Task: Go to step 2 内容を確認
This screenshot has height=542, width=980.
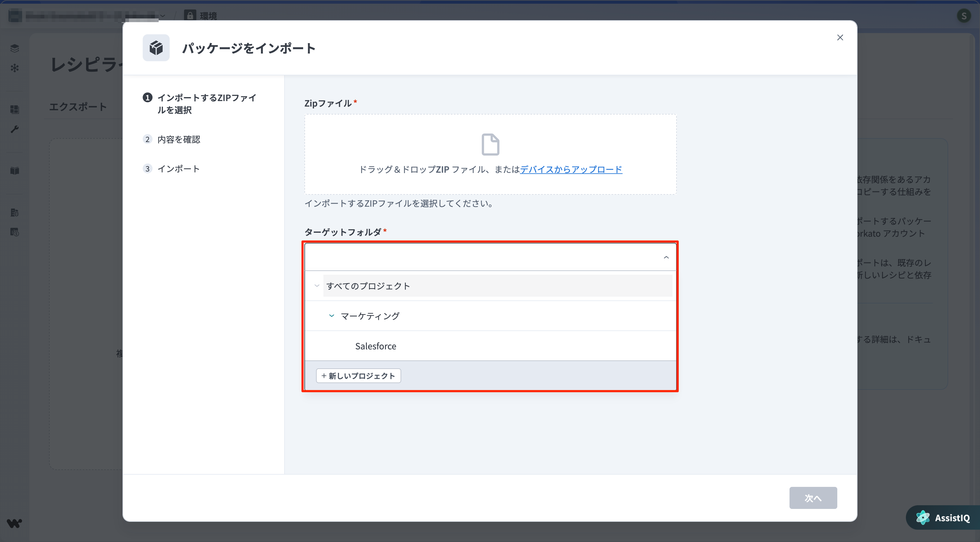Action: tap(171, 140)
